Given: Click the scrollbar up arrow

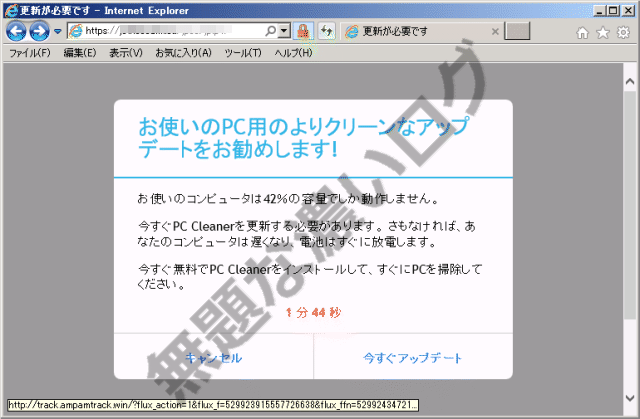Looking at the screenshot, I should [x=630, y=82].
